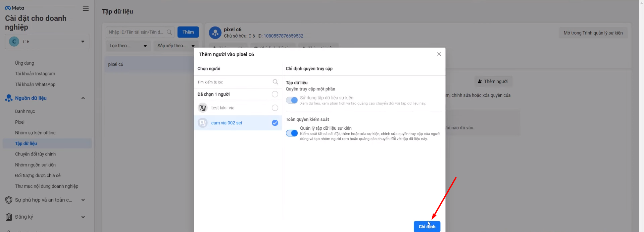644x232 pixels.
Task: Toggle the Đã chọn 1 người radio
Action: click(275, 94)
